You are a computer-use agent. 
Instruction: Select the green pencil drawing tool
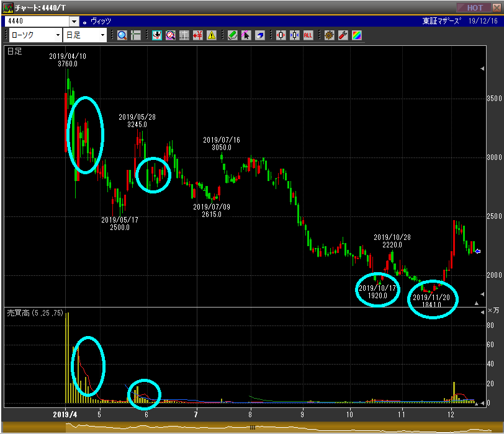tap(232, 35)
